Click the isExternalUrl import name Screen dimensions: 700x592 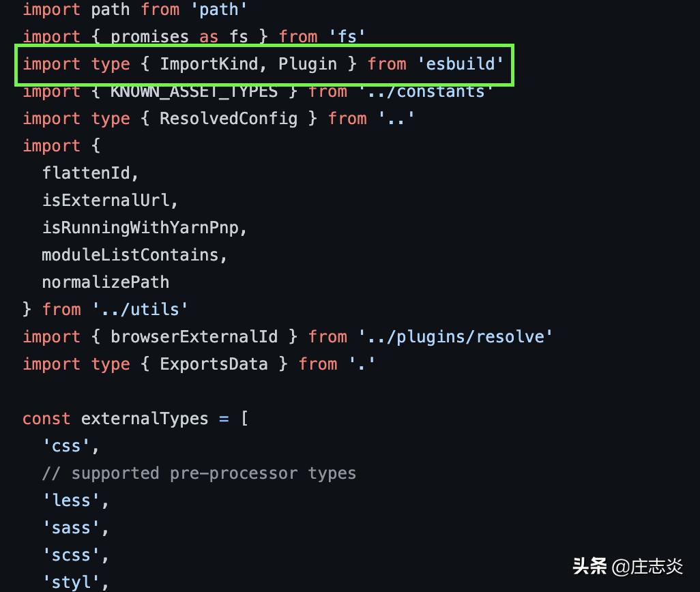click(106, 201)
